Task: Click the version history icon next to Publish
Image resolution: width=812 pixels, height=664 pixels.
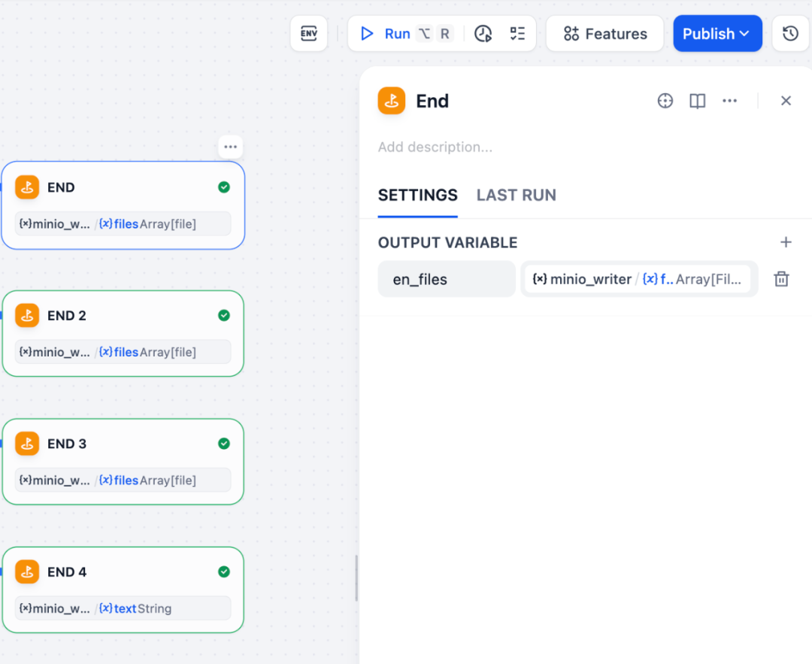Action: click(x=791, y=33)
